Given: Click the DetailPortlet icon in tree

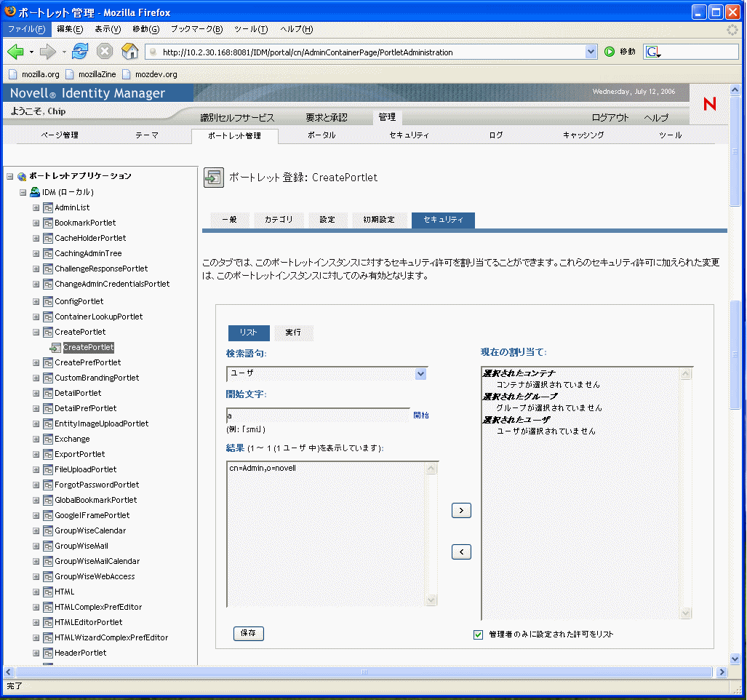Looking at the screenshot, I should pyautogui.click(x=47, y=394).
